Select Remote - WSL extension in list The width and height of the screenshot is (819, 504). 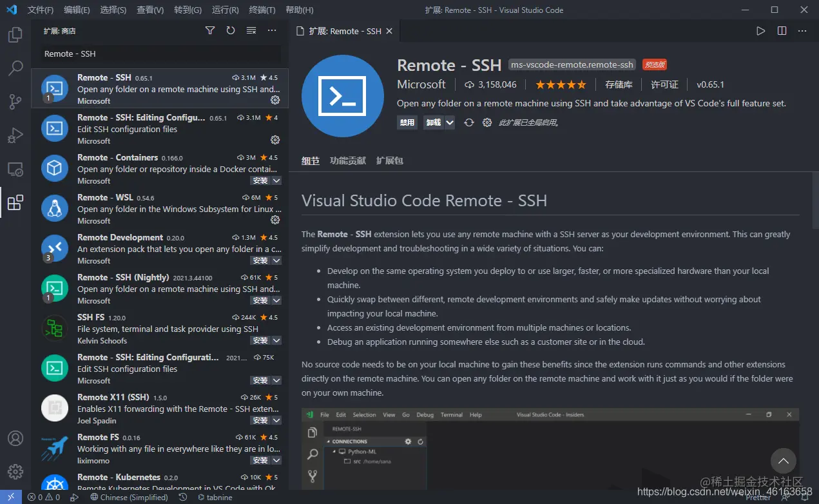point(159,209)
